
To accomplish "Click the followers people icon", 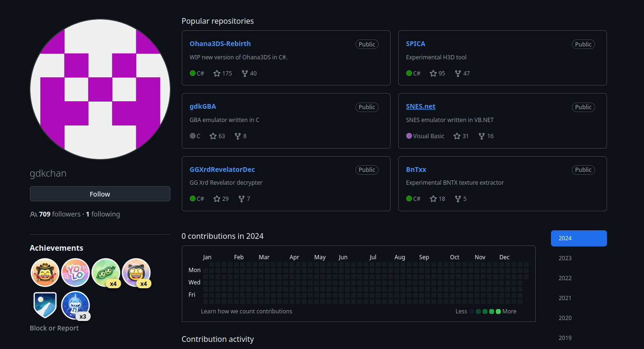I will pyautogui.click(x=33, y=214).
